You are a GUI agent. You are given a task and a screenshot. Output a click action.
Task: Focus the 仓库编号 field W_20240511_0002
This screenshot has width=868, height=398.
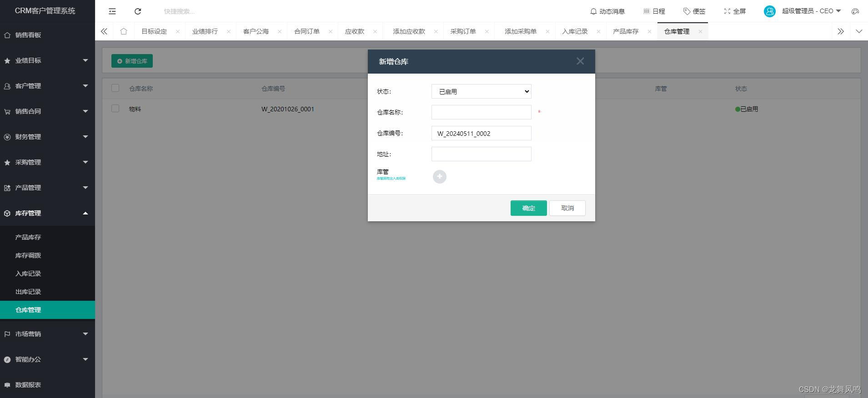[482, 133]
